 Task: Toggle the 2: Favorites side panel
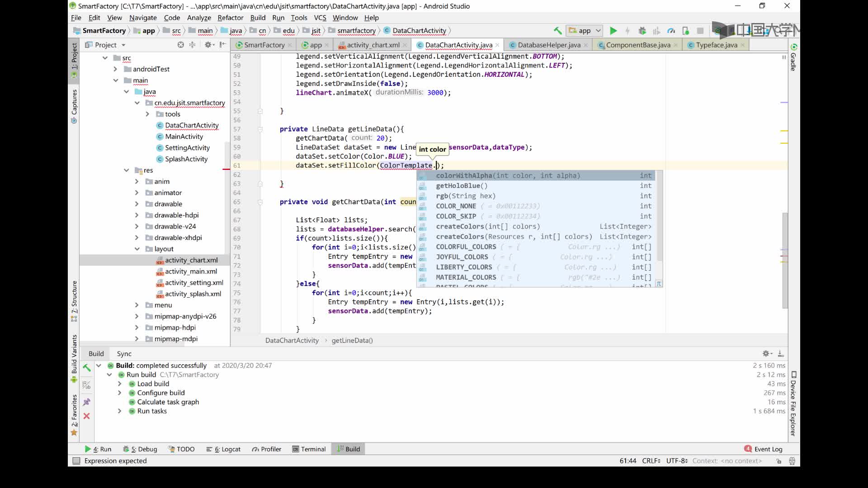pyautogui.click(x=74, y=415)
